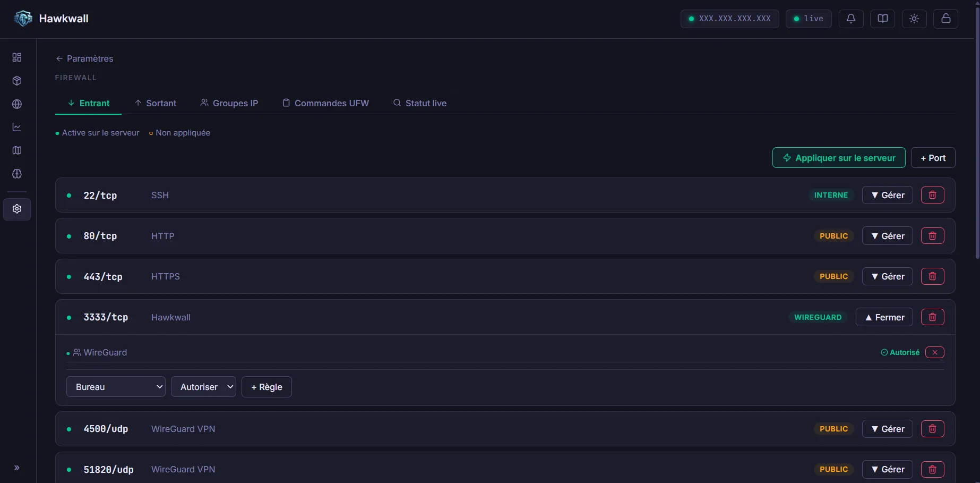Viewport: 980px width, 483px height.
Task: Switch to the Sortant tab
Action: [x=156, y=103]
